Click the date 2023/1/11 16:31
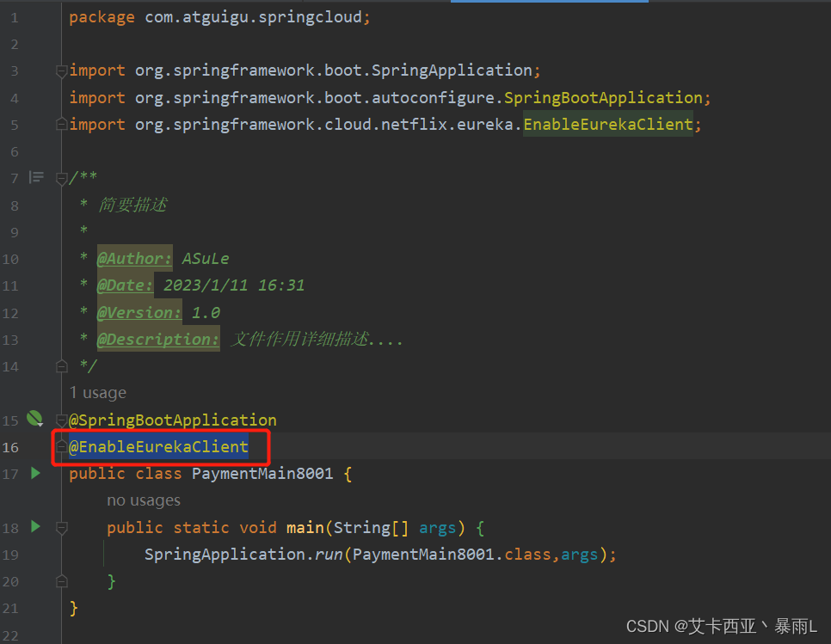The image size is (831, 644). tap(234, 285)
